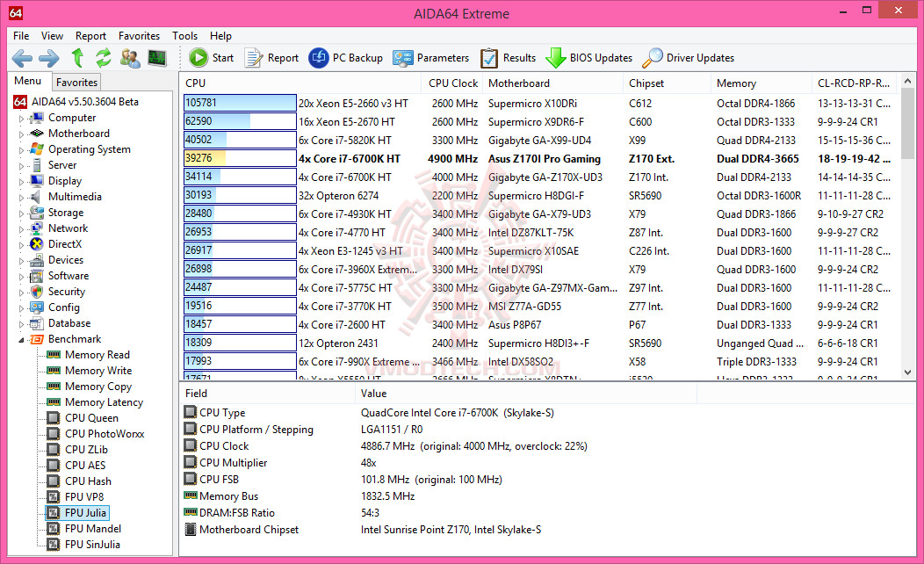
Task: Start the benchmark with Start button
Action: point(212,58)
